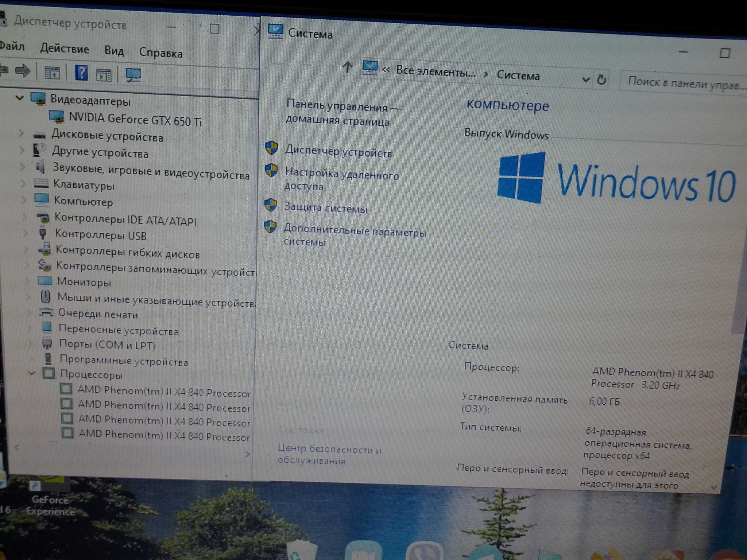This screenshot has width=747, height=560.
Task: Click the refresh icon in the address bar
Action: (x=601, y=79)
